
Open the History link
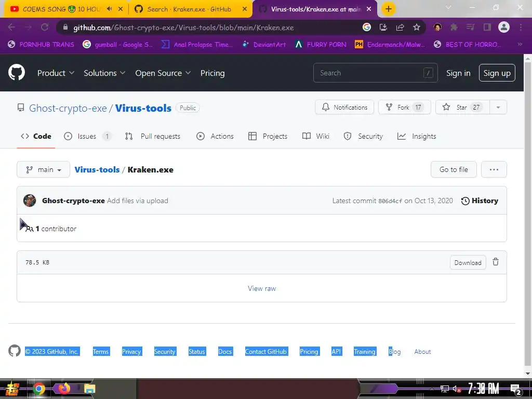coord(480,201)
